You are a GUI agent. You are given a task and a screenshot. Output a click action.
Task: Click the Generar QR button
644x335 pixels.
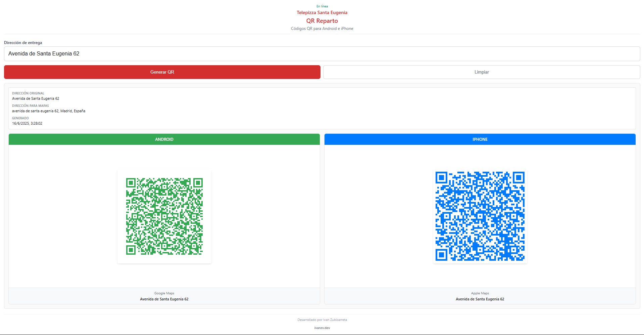pyautogui.click(x=162, y=72)
